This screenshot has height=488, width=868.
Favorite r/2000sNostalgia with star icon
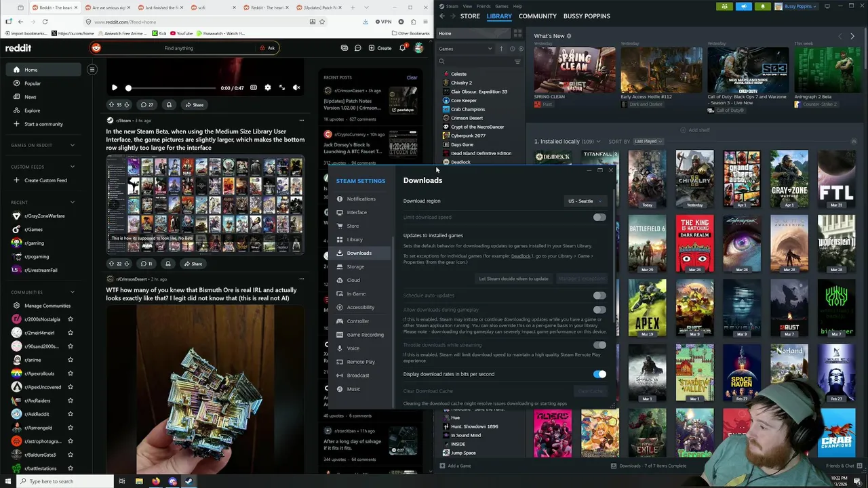71,319
